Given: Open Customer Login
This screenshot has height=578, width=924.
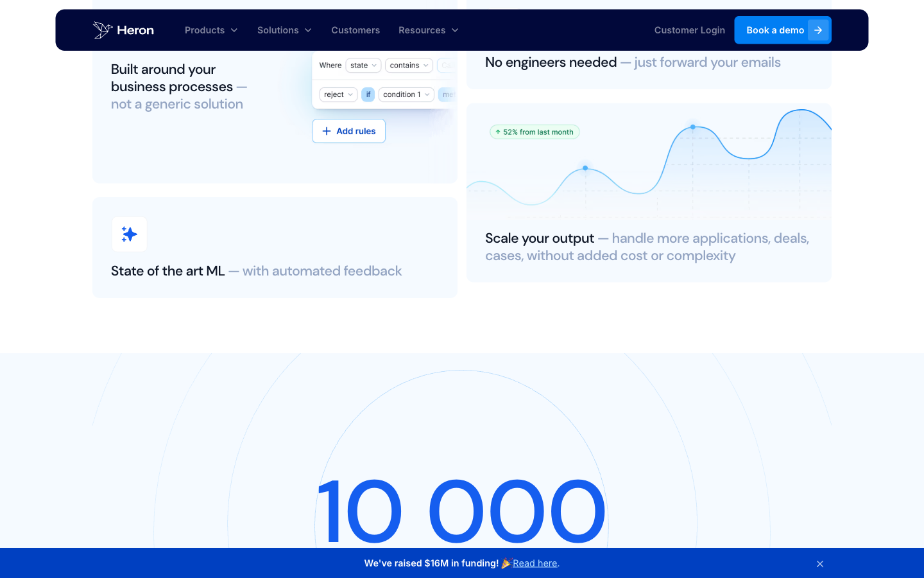Looking at the screenshot, I should click(690, 30).
